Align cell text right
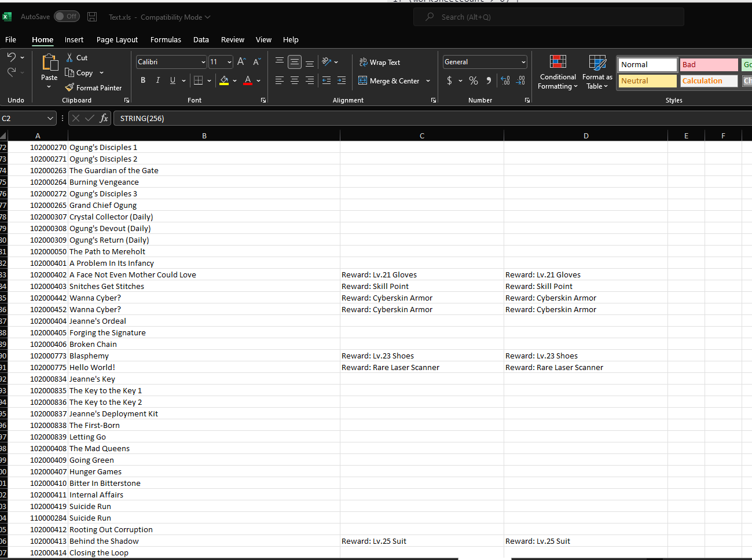 [310, 80]
